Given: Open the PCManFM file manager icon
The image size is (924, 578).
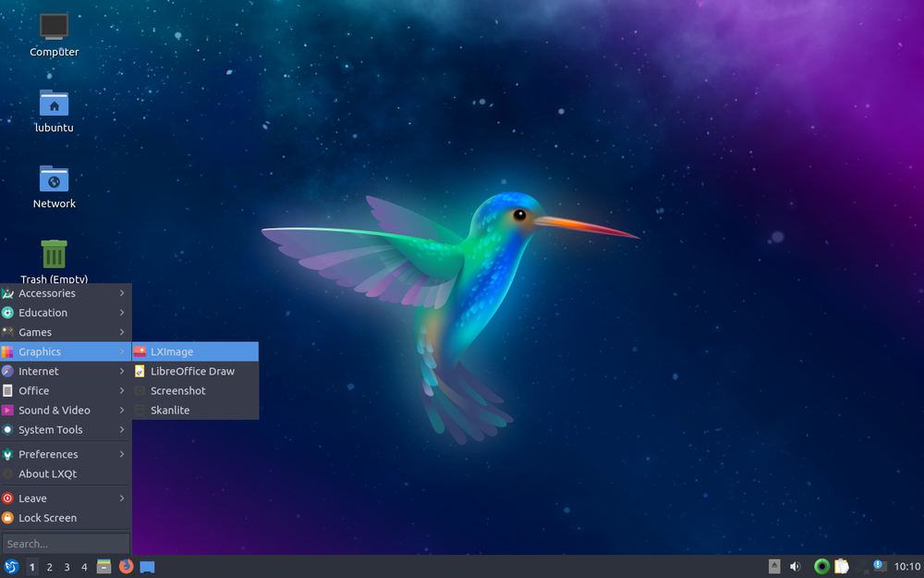Looking at the screenshot, I should [x=103, y=567].
